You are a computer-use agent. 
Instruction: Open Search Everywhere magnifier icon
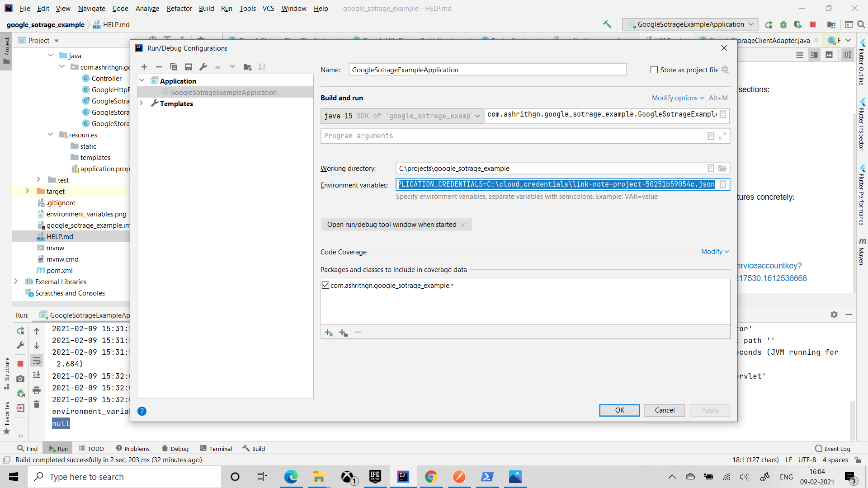861,24
